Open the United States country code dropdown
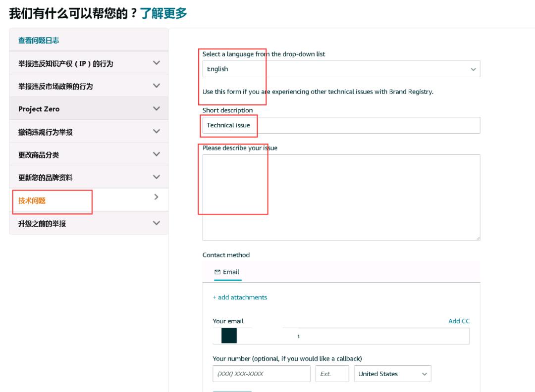 coord(392,374)
